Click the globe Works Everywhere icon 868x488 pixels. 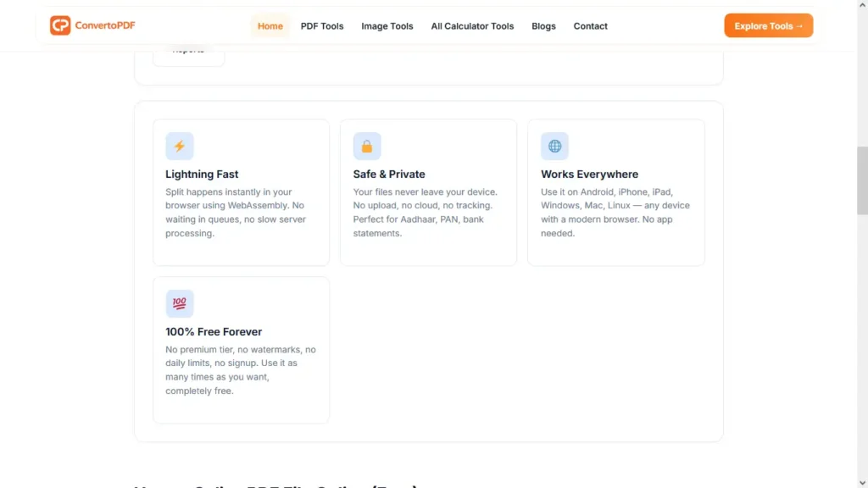554,146
